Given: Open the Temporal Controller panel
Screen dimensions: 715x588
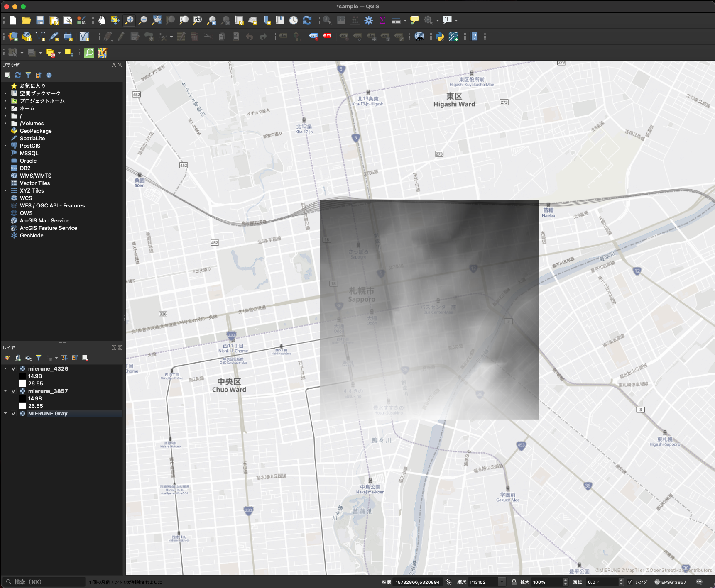Looking at the screenshot, I should [x=293, y=20].
